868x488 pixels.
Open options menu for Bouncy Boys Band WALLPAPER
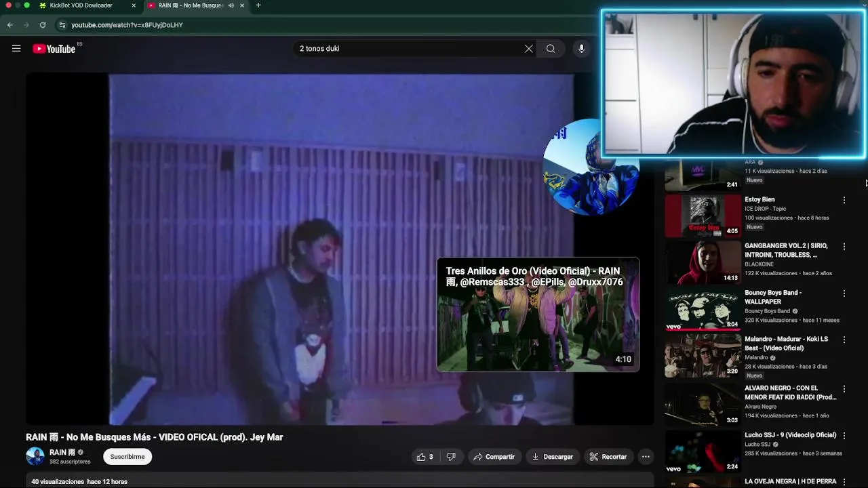(844, 293)
